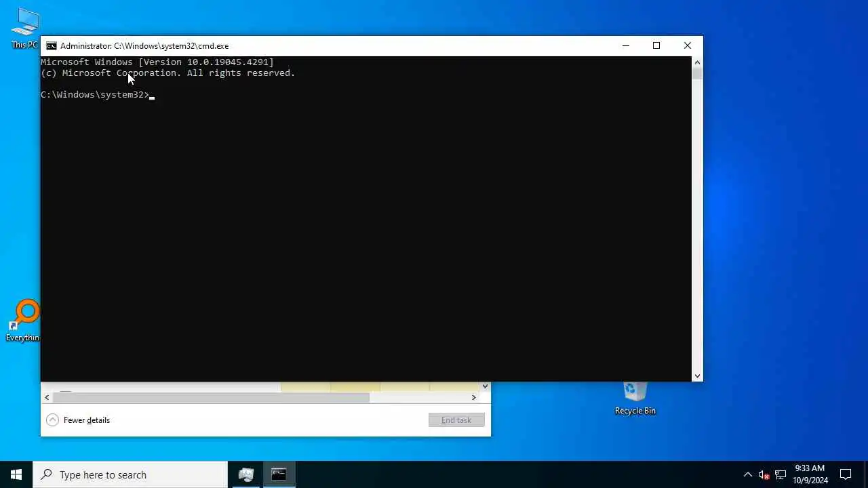The image size is (868, 488).
Task: Click the Microsoft Windows version text line
Action: click(157, 62)
